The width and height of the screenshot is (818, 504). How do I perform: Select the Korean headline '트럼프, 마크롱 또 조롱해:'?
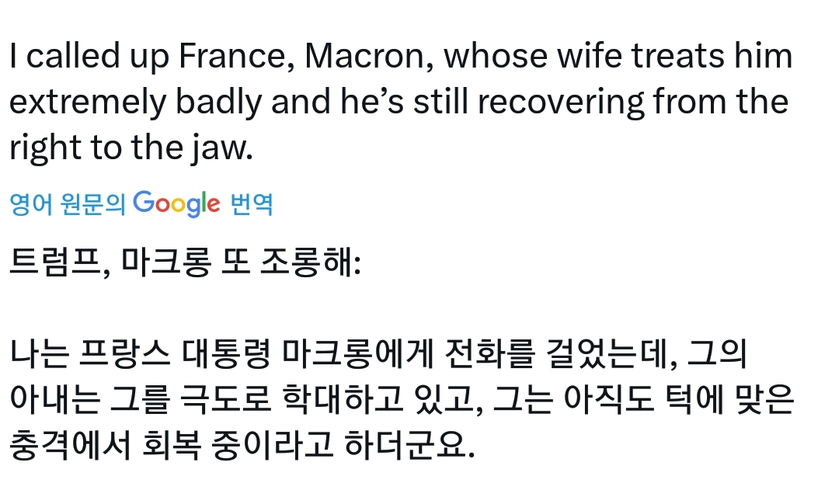click(x=184, y=266)
